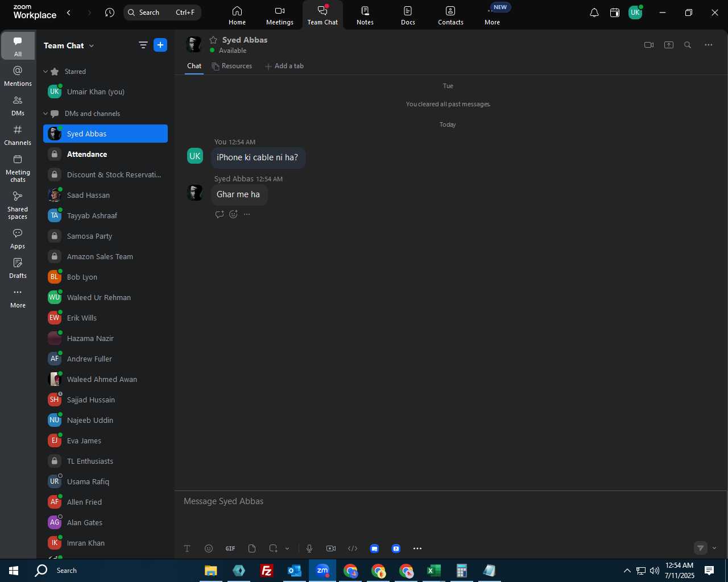
Task: Click the Message Syed Abbas input field
Action: point(450,501)
